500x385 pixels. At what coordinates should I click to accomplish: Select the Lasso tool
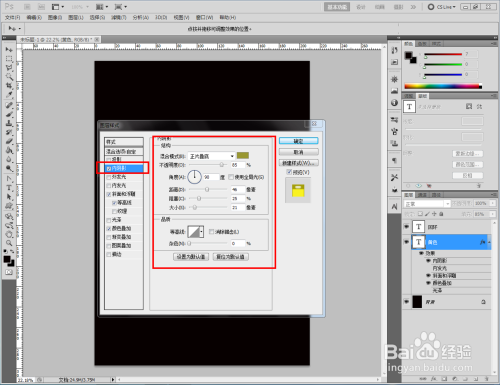(9, 68)
